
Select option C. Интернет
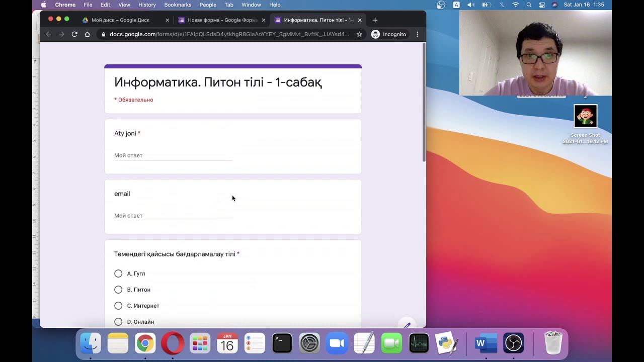[x=118, y=306]
